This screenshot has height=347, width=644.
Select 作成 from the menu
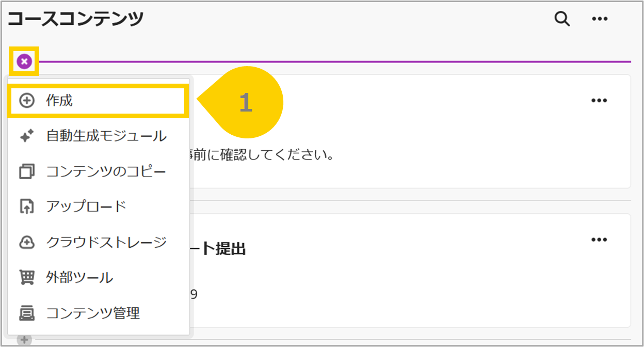(x=97, y=101)
